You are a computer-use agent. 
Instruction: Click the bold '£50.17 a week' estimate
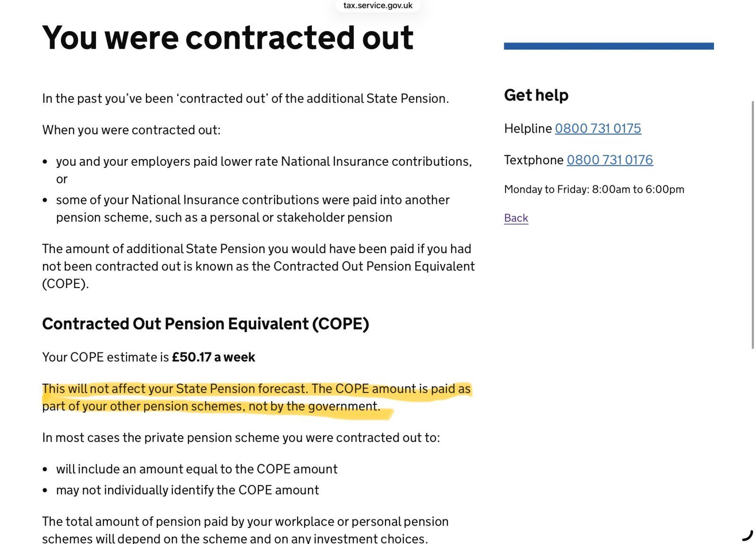pos(214,357)
